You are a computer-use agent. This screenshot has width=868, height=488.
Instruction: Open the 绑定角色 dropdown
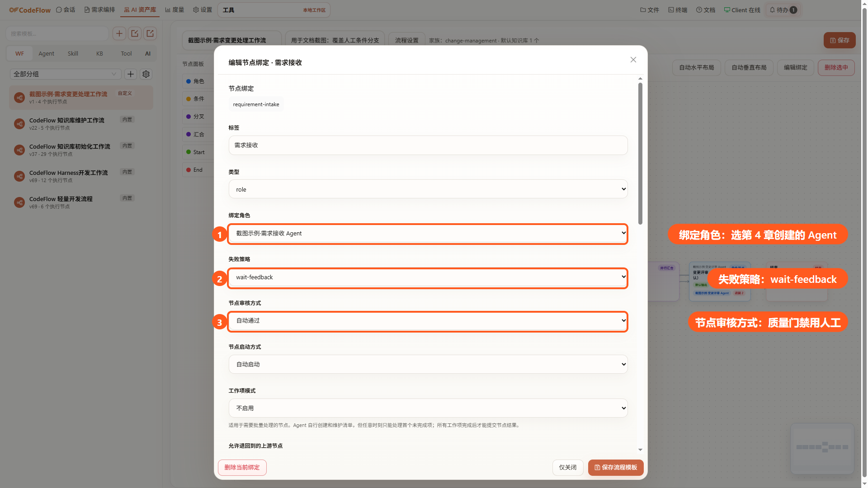click(428, 234)
